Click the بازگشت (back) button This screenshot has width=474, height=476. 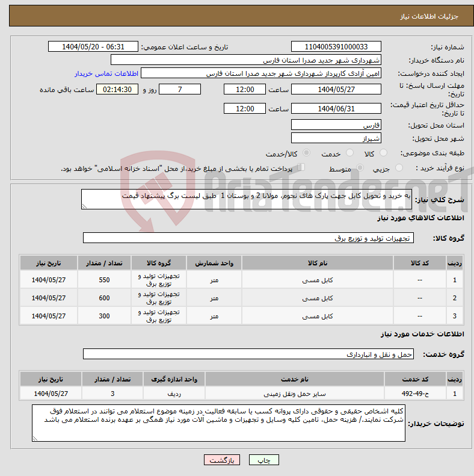[222, 460]
